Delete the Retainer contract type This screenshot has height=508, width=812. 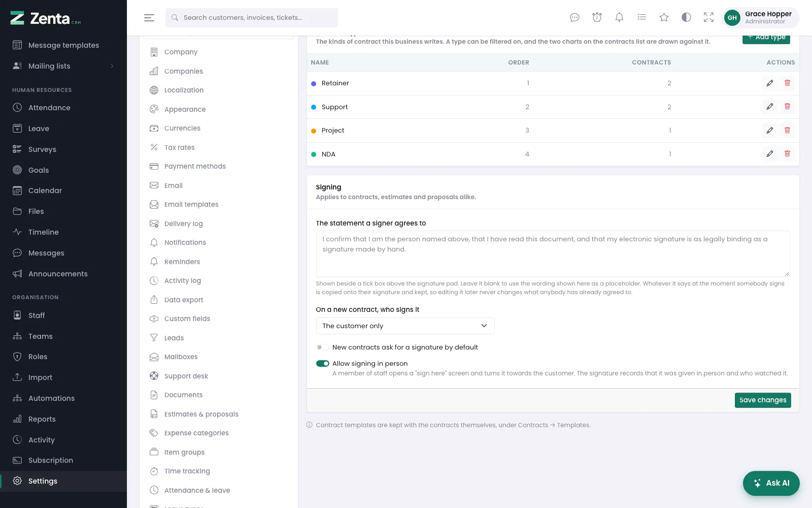coord(787,83)
